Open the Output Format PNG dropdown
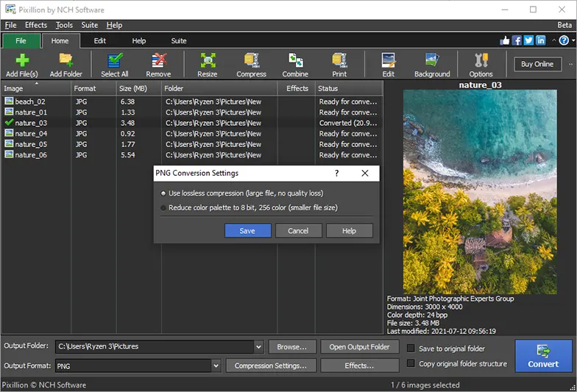577x392 pixels. tap(216, 366)
